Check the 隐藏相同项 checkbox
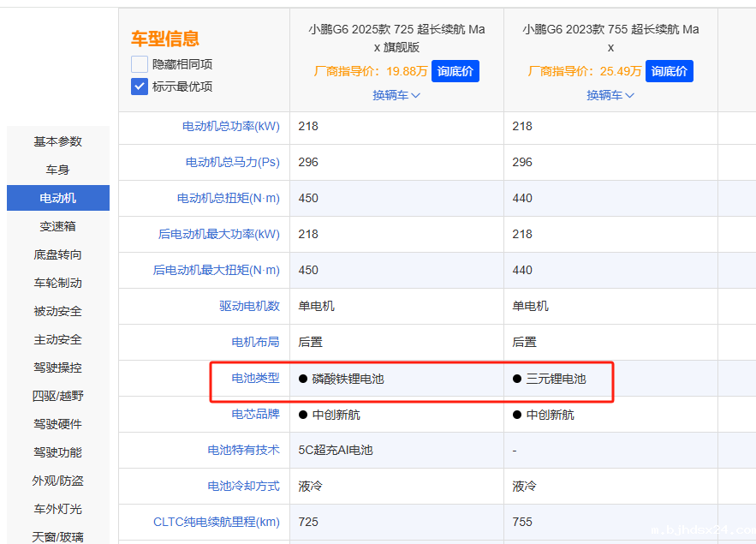This screenshot has height=544, width=756. [x=140, y=64]
